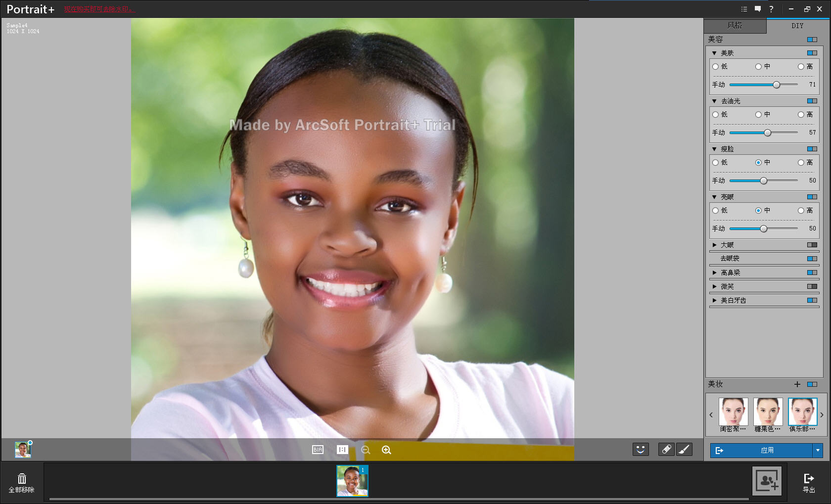Click the red purchase link in title bar
Viewport: 831px width, 504px height.
99,9
